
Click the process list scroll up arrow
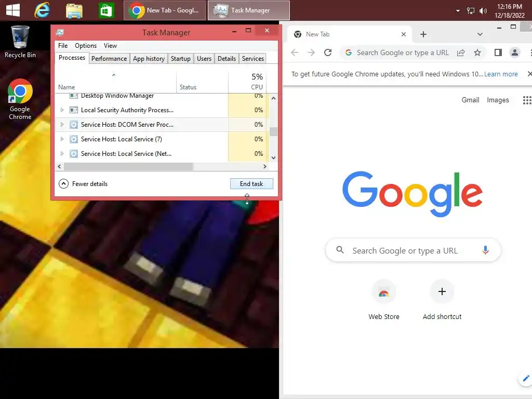pyautogui.click(x=273, y=98)
